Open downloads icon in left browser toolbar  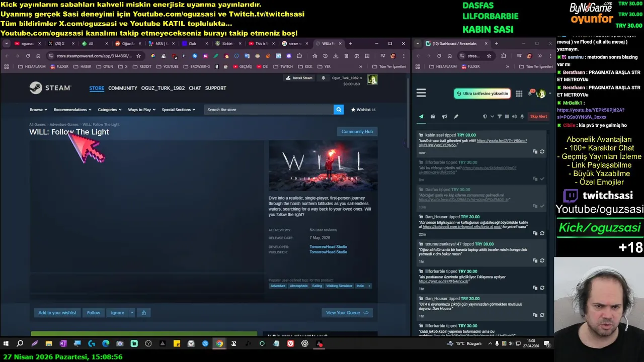click(336, 56)
